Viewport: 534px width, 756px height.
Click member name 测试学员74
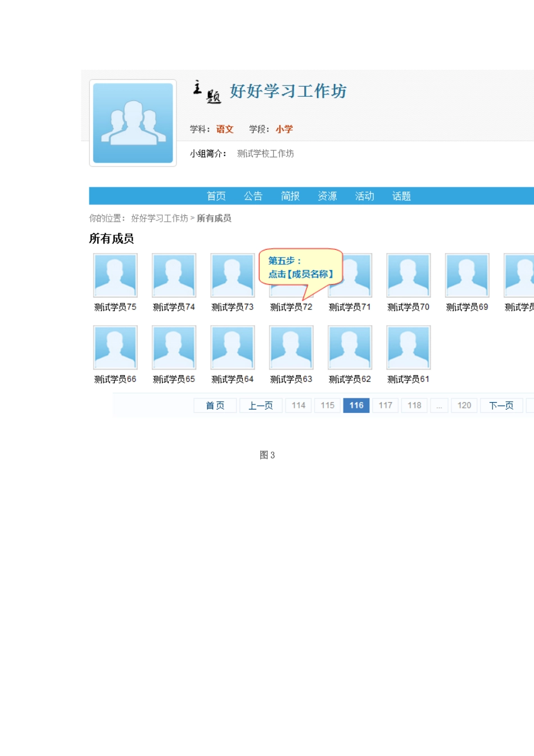click(174, 307)
